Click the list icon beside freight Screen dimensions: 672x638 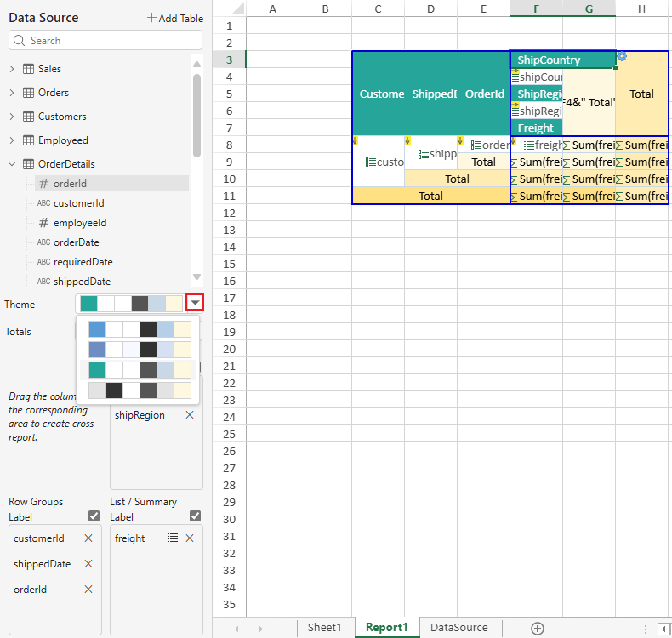pos(173,538)
